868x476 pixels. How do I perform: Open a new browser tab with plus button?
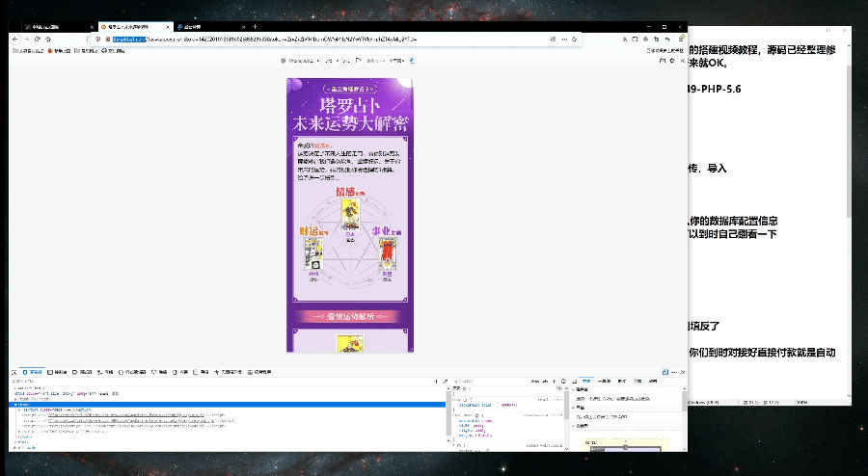coord(255,26)
